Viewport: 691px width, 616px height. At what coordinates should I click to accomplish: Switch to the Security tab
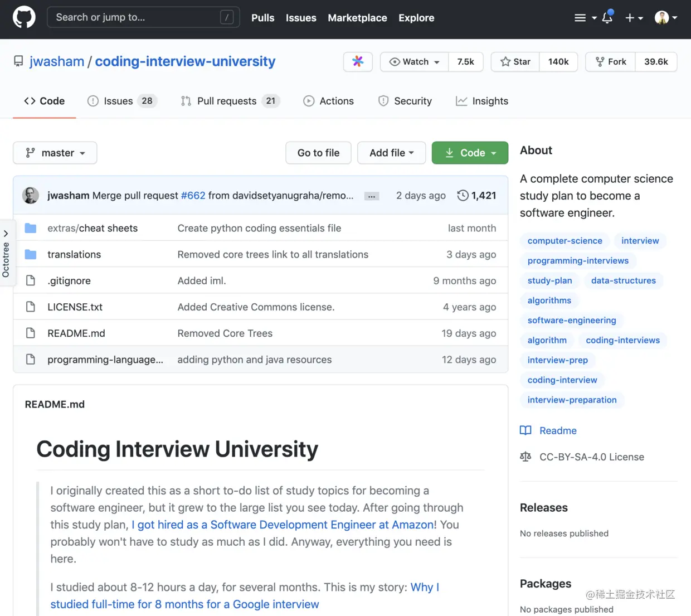(405, 101)
